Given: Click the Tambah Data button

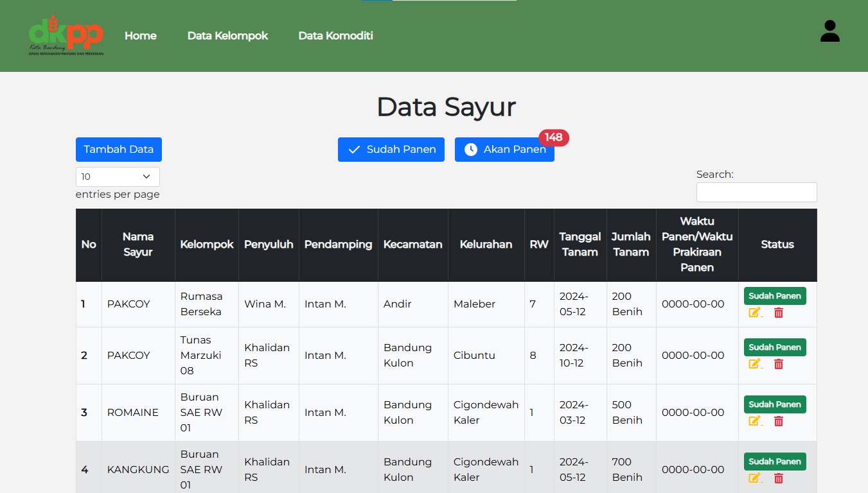Looking at the screenshot, I should [x=119, y=150].
